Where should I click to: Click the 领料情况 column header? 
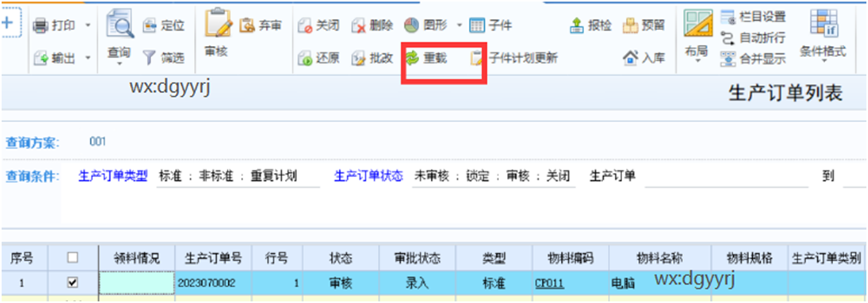(x=136, y=258)
